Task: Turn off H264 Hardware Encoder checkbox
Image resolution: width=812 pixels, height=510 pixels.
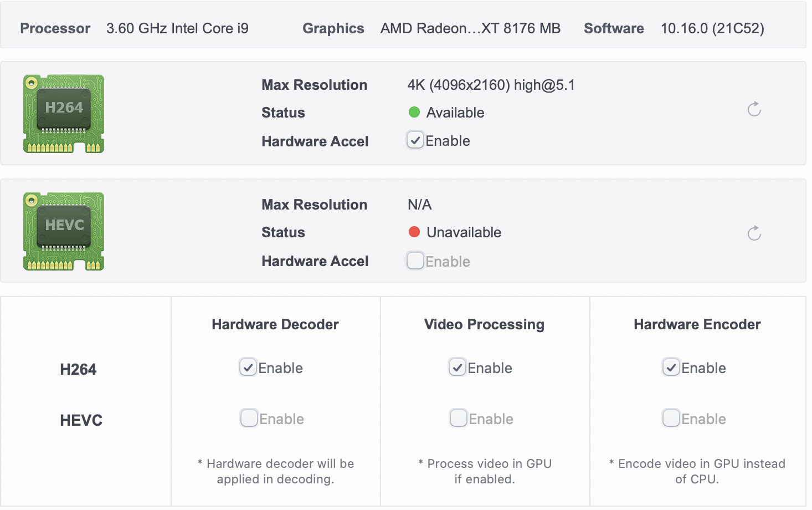Action: (671, 367)
